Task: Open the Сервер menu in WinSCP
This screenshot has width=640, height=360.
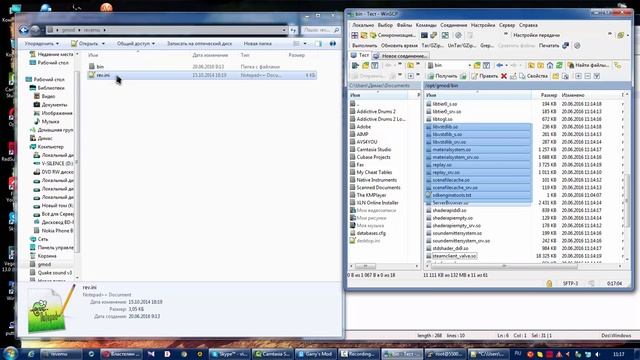Action: pyautogui.click(x=507, y=25)
